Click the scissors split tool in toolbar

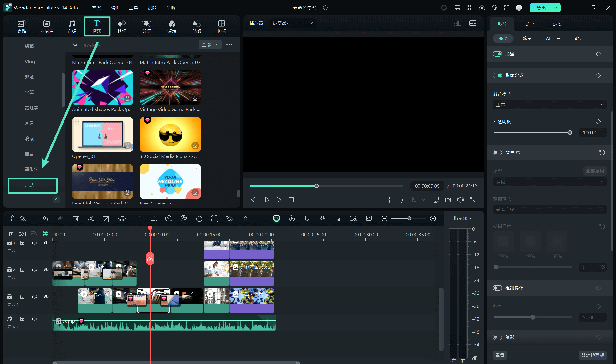coord(91,218)
